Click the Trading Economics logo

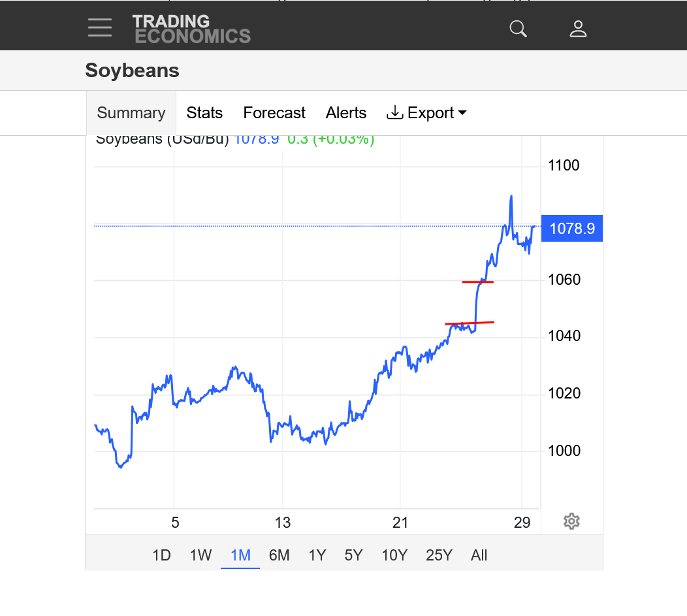(191, 29)
